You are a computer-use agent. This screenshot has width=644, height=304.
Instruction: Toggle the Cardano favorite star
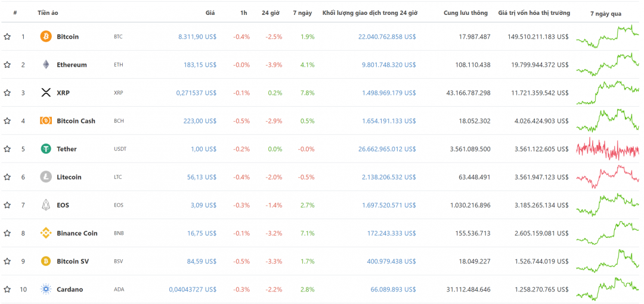(7, 289)
